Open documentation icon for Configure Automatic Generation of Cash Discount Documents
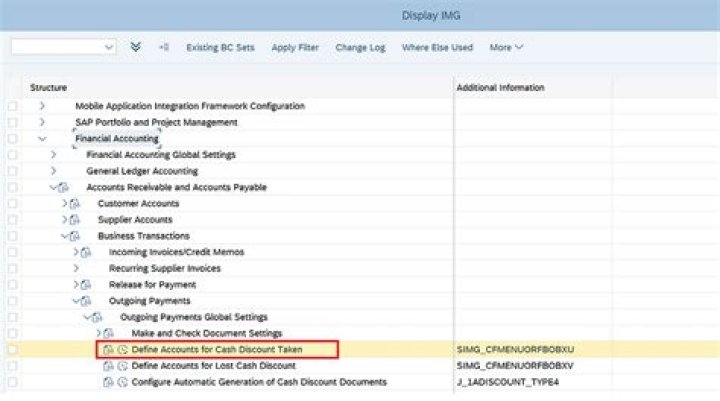 (x=108, y=382)
